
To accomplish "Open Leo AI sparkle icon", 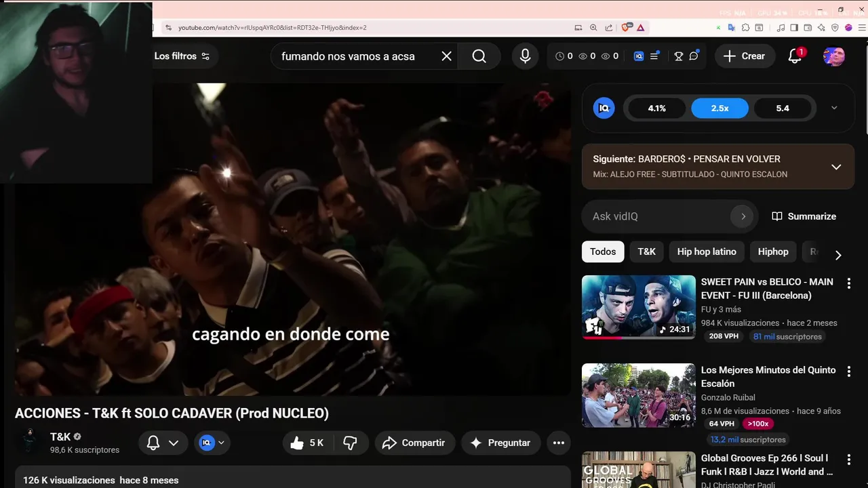I will point(821,28).
